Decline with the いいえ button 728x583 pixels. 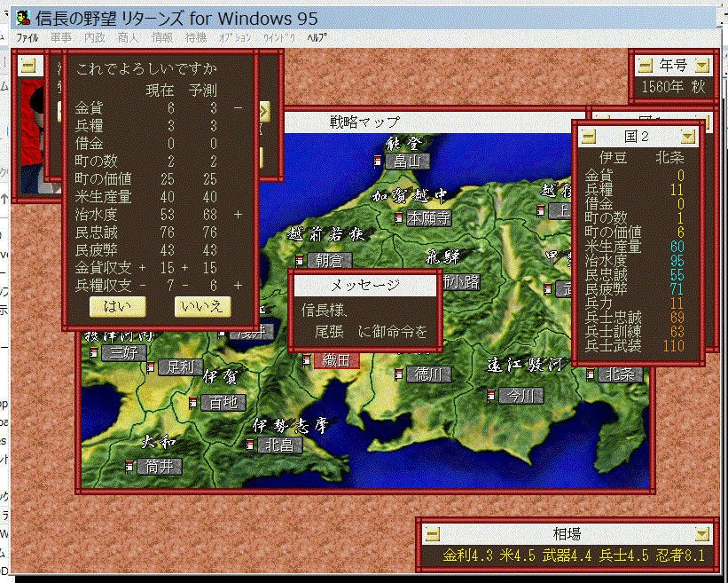coord(202,307)
